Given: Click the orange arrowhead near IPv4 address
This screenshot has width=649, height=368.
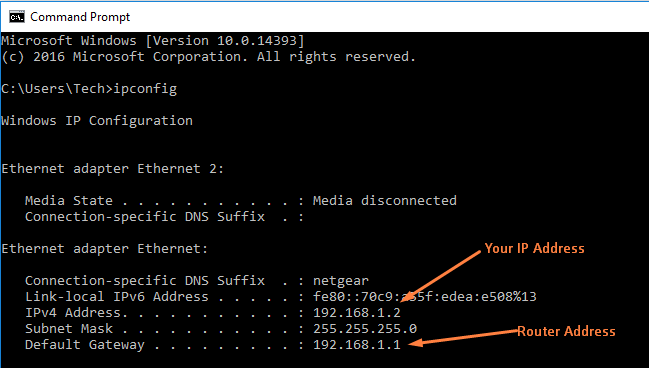Looking at the screenshot, I should tap(406, 297).
